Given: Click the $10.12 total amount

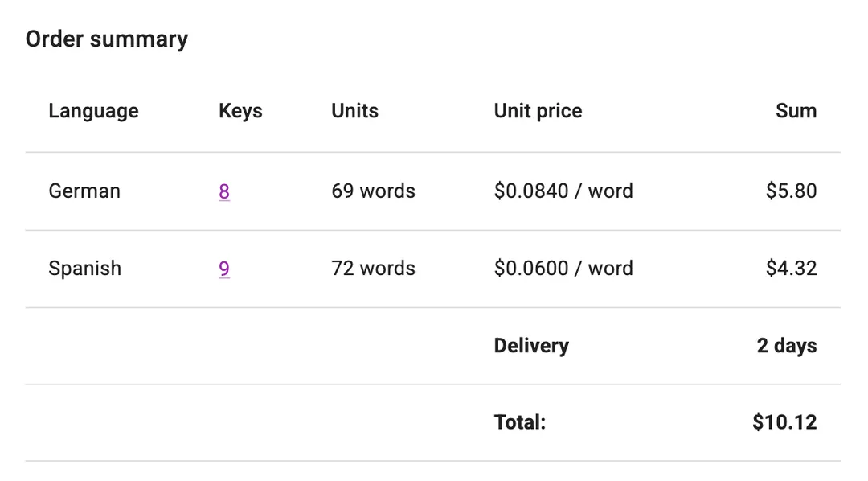Looking at the screenshot, I should [784, 422].
